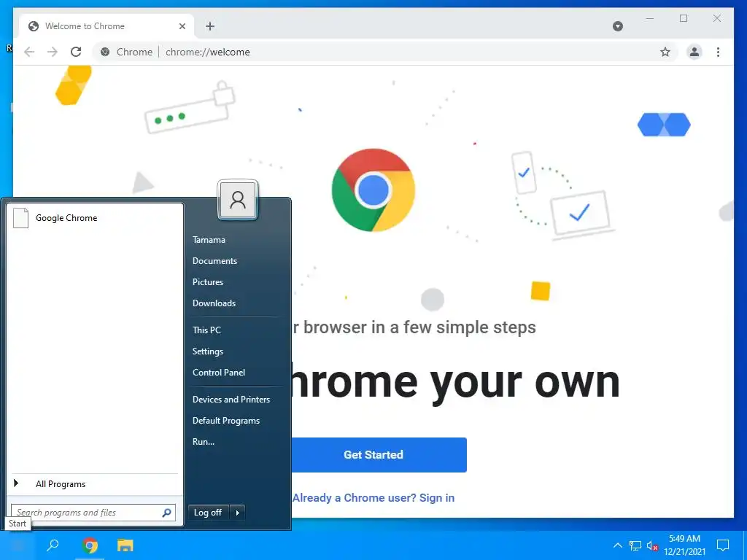Expand shutdown options arrow beside Log off
747x560 pixels.
(x=237, y=513)
